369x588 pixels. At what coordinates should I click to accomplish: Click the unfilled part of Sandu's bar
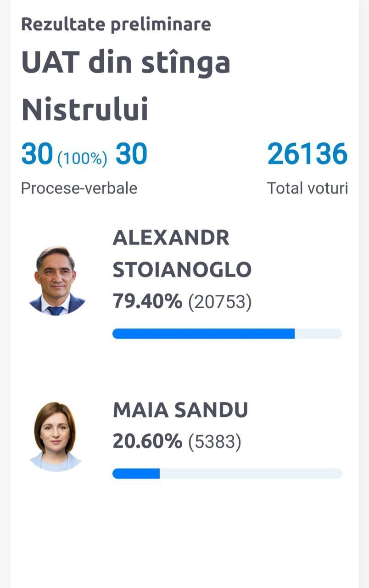(251, 473)
